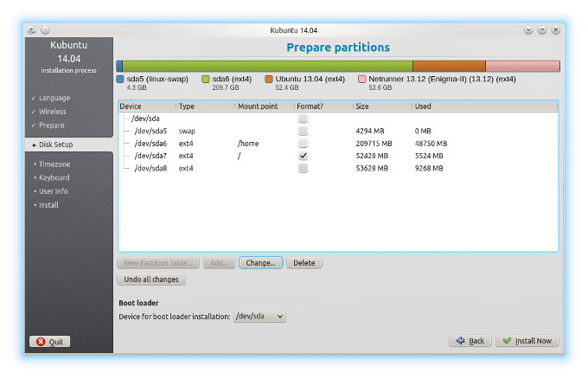
Task: Click the installer app icon in title bar
Action: tap(31, 30)
